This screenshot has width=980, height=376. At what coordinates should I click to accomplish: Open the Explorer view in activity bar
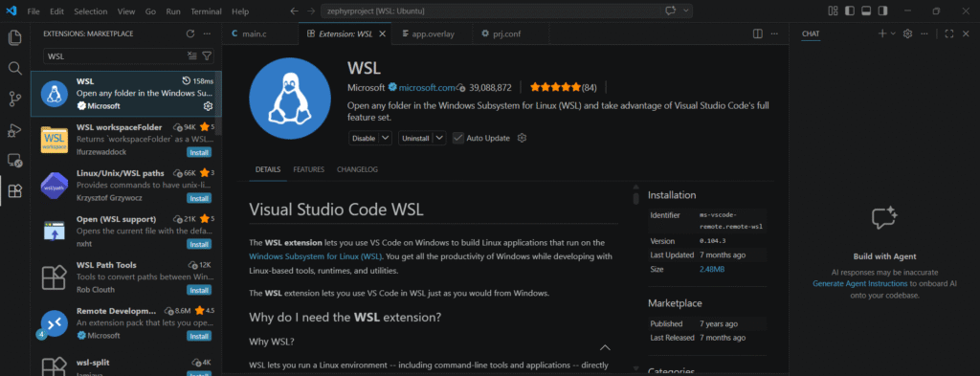pos(15,37)
